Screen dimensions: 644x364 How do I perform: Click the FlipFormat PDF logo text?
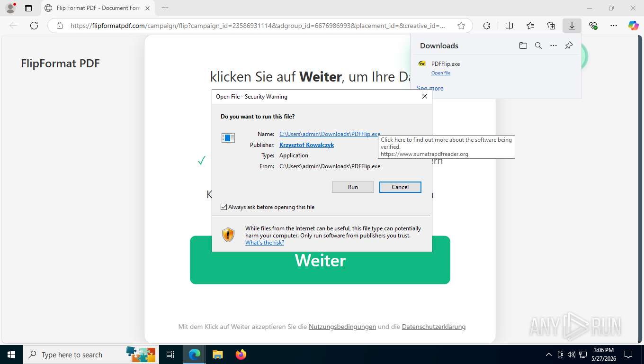60,64
